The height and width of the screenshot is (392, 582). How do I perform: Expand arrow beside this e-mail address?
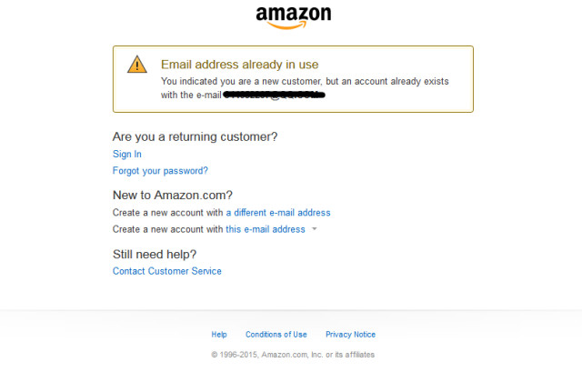click(315, 229)
